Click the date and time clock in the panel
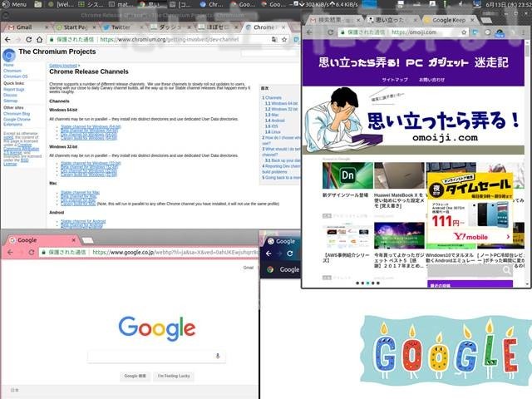Viewport: 532px width, 399px height. pyautogui.click(x=508, y=5)
